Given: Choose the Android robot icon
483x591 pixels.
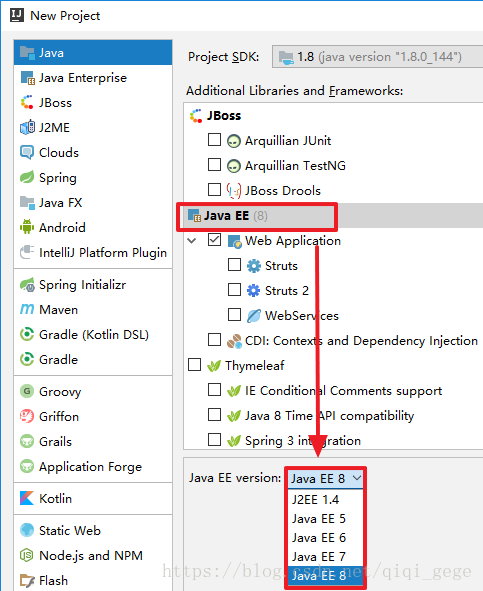Looking at the screenshot, I should (27, 227).
